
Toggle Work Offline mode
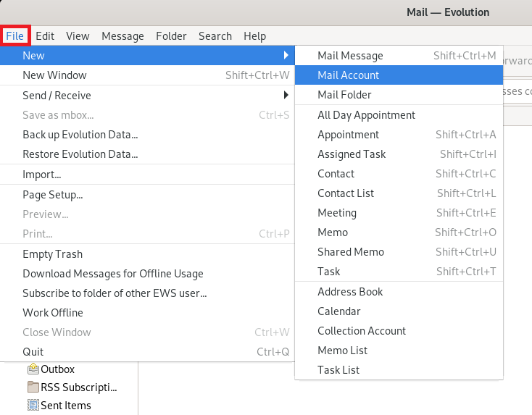click(53, 313)
